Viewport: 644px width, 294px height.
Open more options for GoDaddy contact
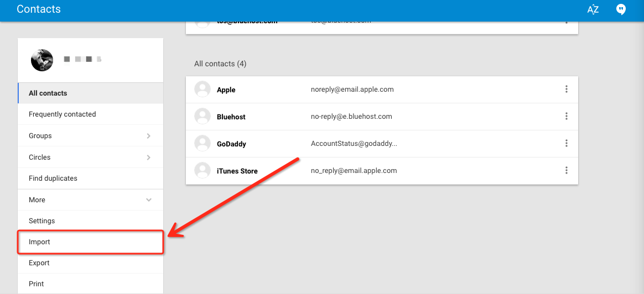tap(567, 144)
